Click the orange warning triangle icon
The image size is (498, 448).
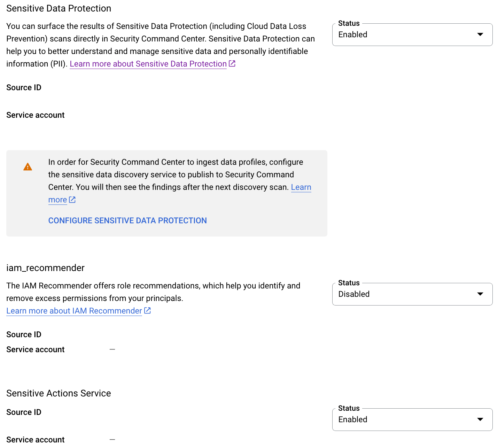(28, 167)
